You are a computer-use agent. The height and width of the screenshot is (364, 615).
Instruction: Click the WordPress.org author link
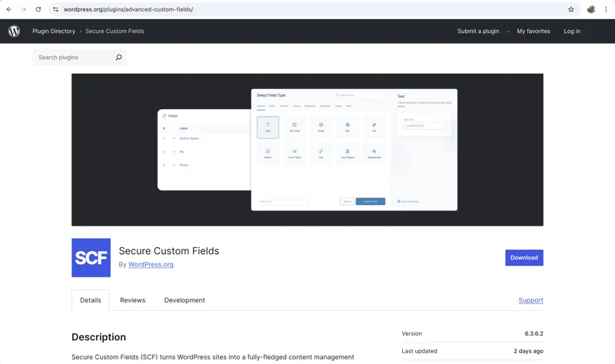[x=151, y=264]
